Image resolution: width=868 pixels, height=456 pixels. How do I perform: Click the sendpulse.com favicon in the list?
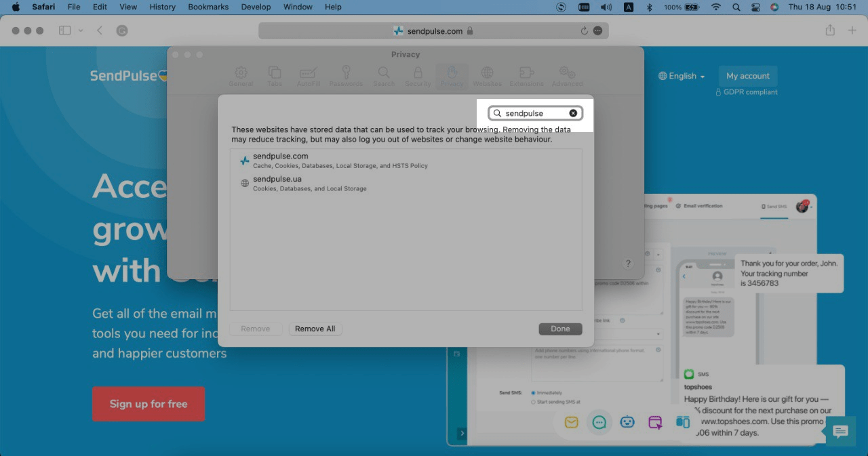pyautogui.click(x=245, y=161)
